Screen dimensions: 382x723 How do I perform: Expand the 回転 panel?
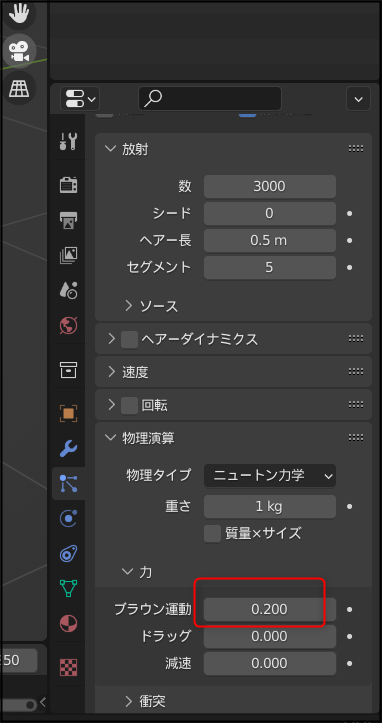111,405
